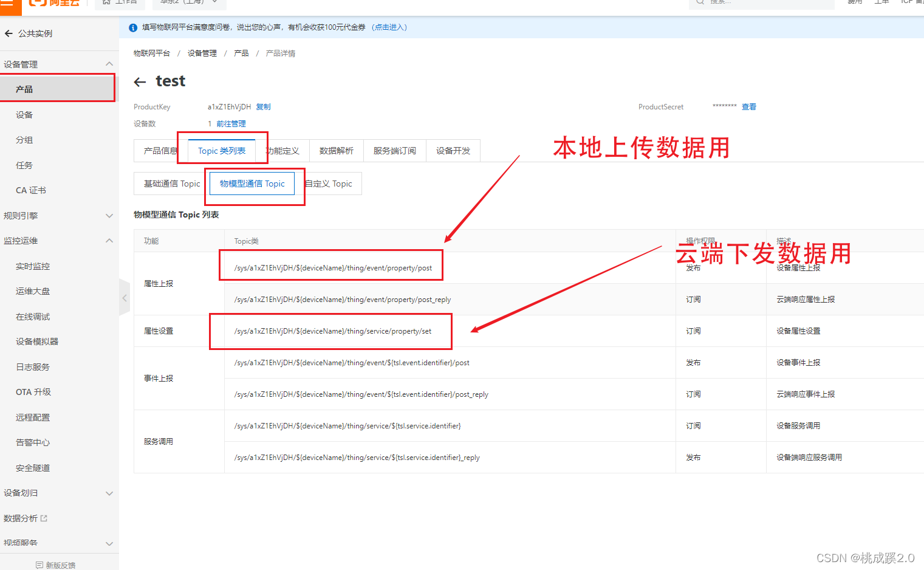Click 产品 in the breadcrumb

[241, 53]
